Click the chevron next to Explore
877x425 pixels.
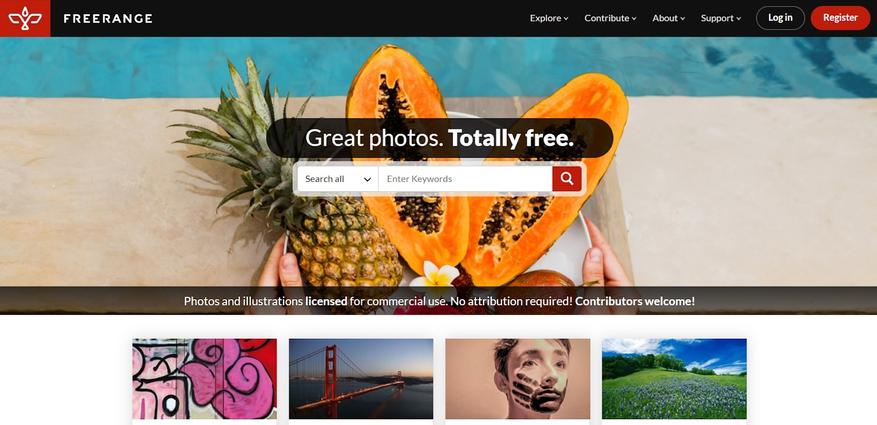click(x=566, y=18)
